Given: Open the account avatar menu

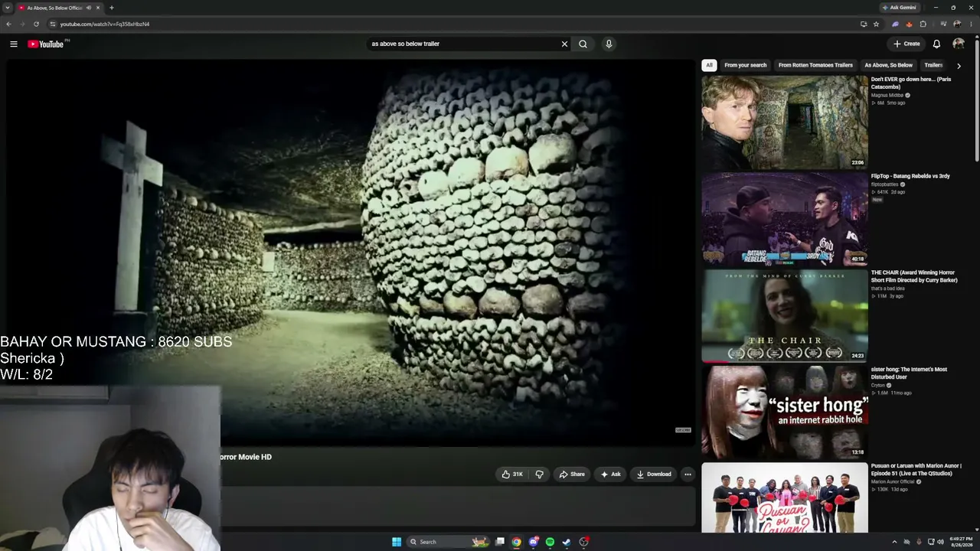Looking at the screenshot, I should point(959,44).
